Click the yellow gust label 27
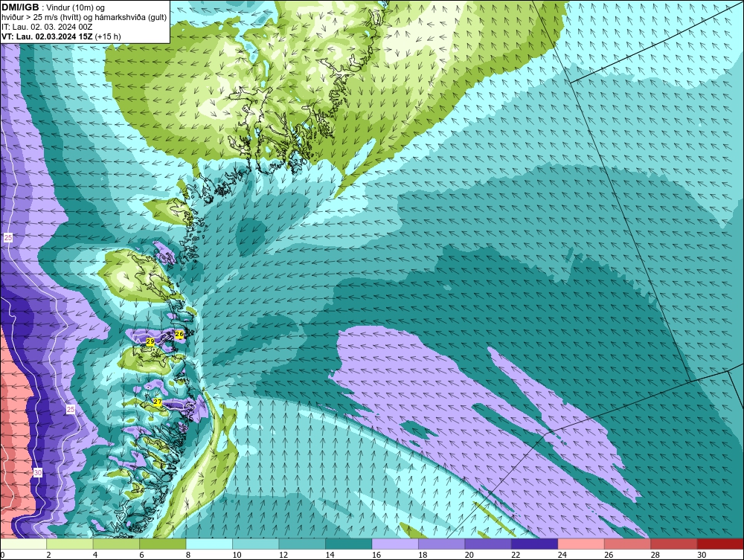This screenshot has width=744, height=560. 158,402
